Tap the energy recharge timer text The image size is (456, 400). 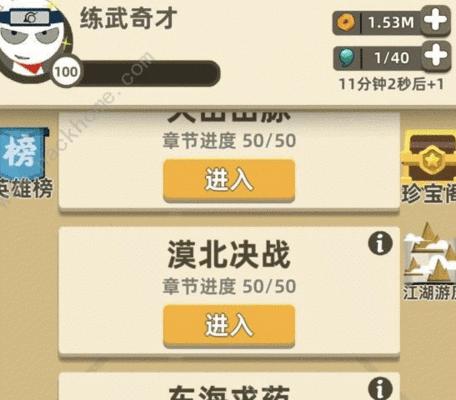click(x=391, y=84)
